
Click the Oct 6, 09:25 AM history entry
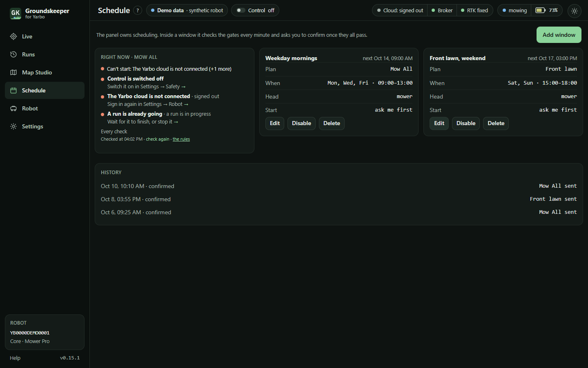[339, 212]
